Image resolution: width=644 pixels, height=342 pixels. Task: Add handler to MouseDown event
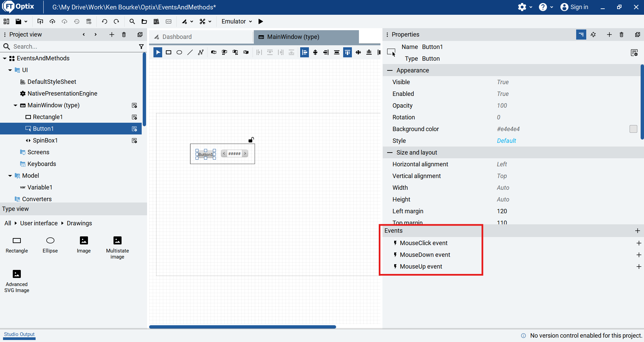(x=639, y=255)
